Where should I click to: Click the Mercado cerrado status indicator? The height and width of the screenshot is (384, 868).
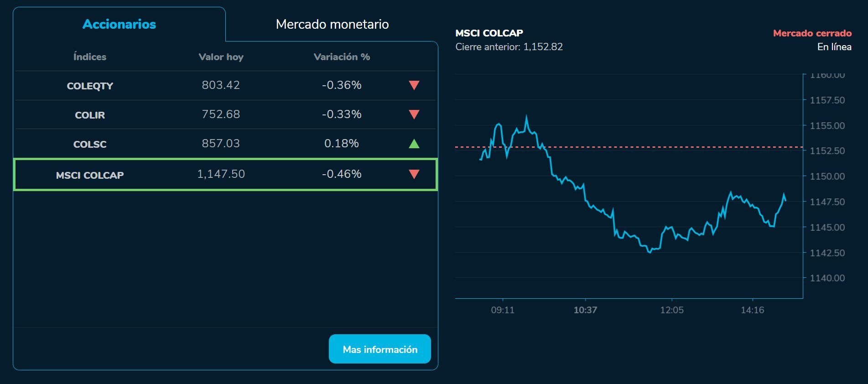click(x=811, y=32)
